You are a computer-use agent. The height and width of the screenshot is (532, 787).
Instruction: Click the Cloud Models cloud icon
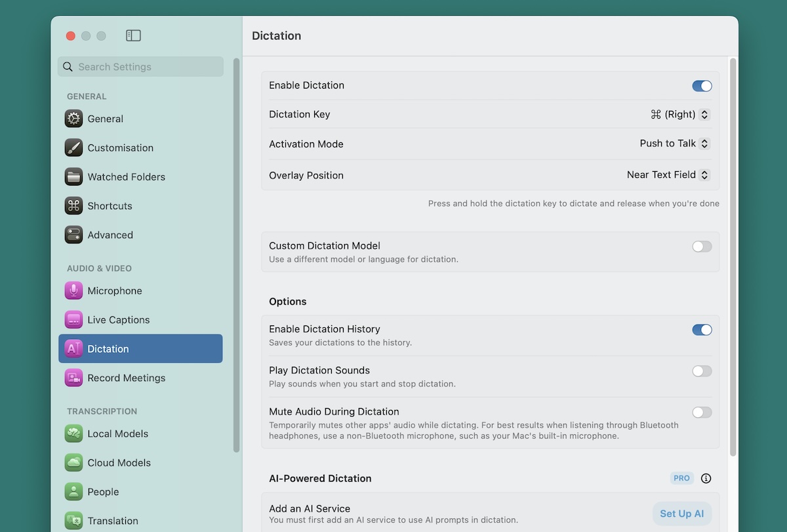[73, 462]
